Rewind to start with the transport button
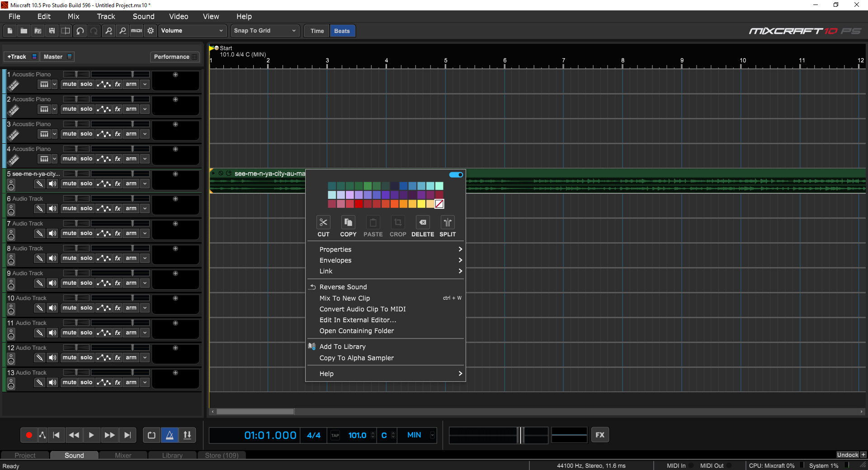868x470 pixels. point(56,435)
